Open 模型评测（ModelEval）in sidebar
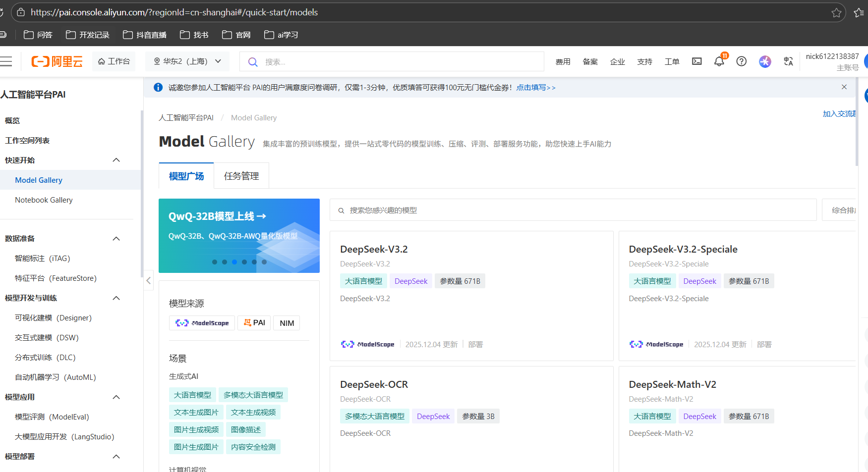The height and width of the screenshot is (472, 868). [x=52, y=417]
